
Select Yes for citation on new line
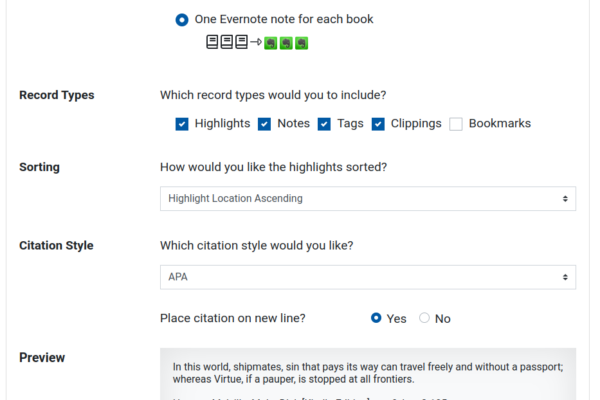[x=376, y=318]
